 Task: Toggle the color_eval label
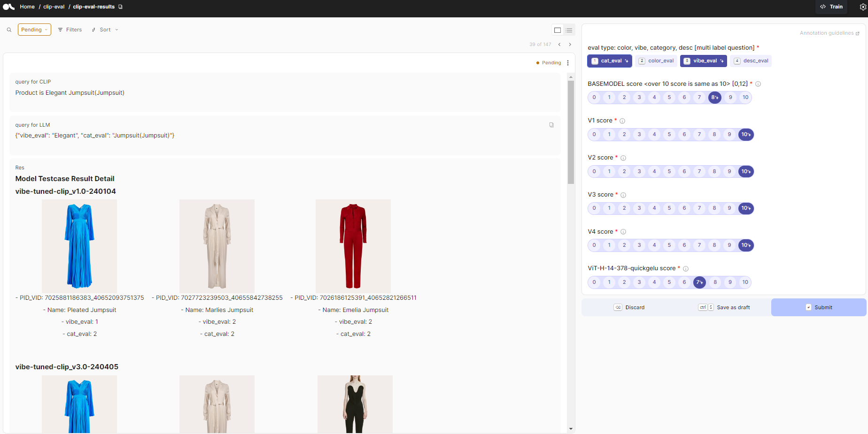tap(656, 61)
